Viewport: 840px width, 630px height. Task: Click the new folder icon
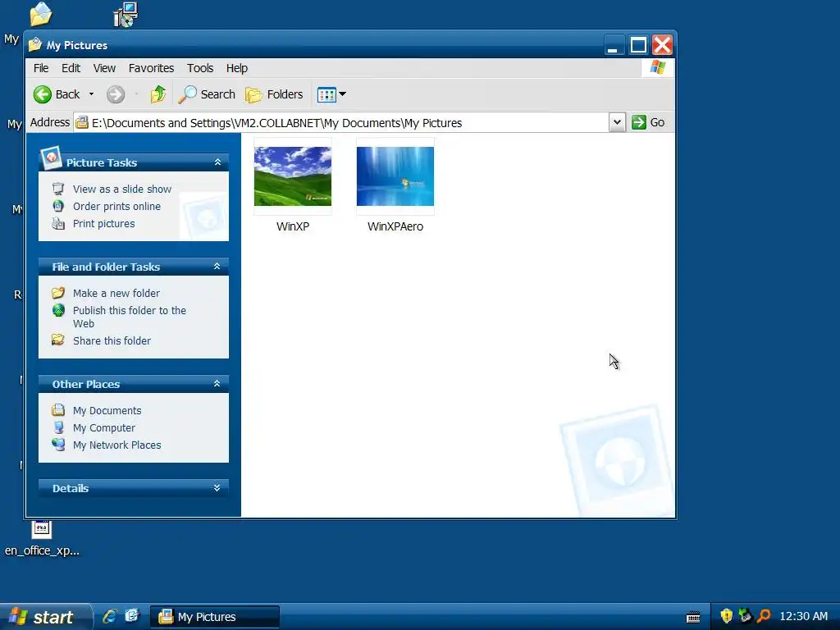pos(58,293)
